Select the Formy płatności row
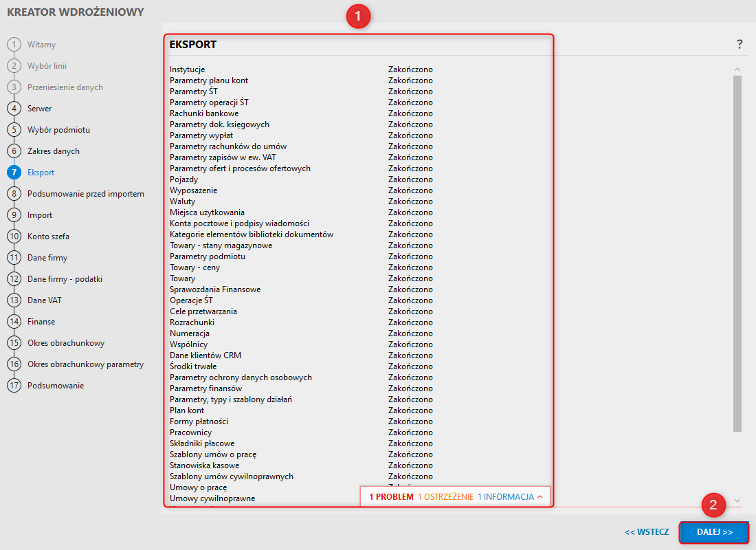 click(x=301, y=421)
